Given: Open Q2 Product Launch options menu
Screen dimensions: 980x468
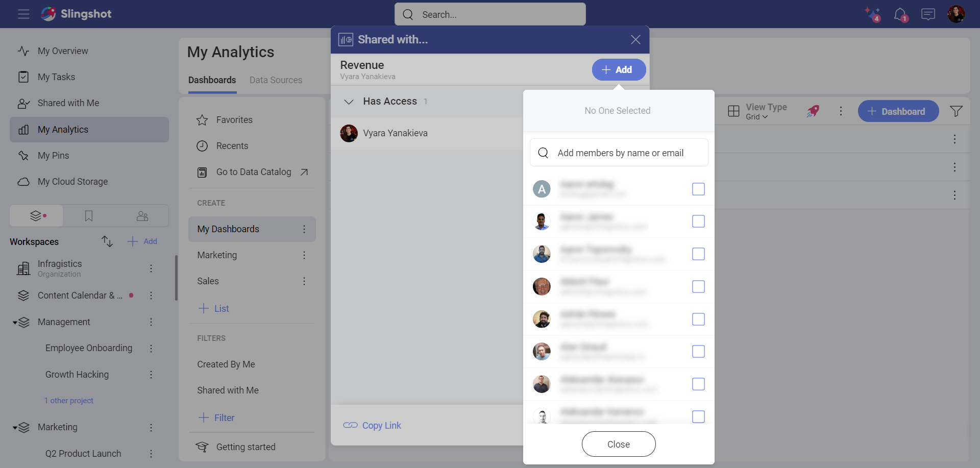Looking at the screenshot, I should (x=151, y=454).
